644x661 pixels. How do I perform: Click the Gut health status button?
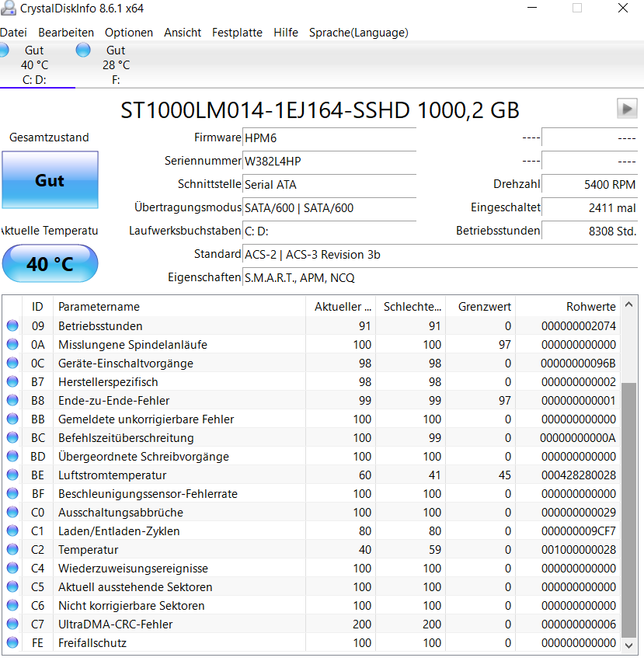click(x=50, y=180)
